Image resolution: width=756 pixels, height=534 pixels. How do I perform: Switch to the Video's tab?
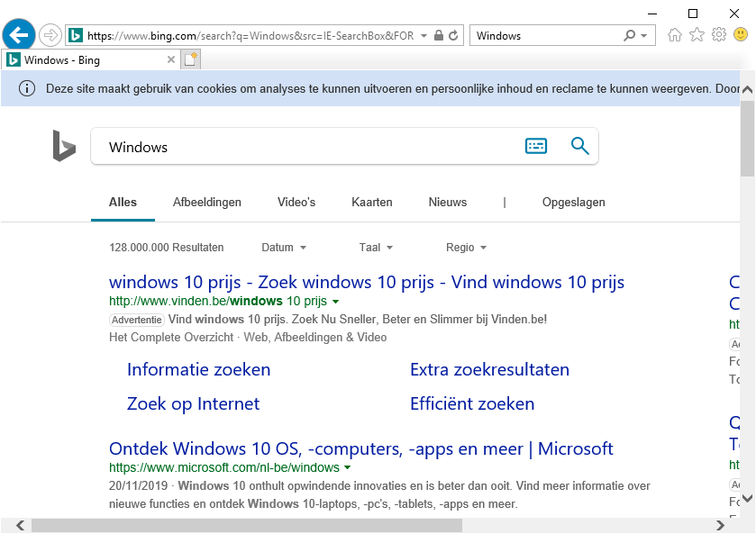[296, 203]
